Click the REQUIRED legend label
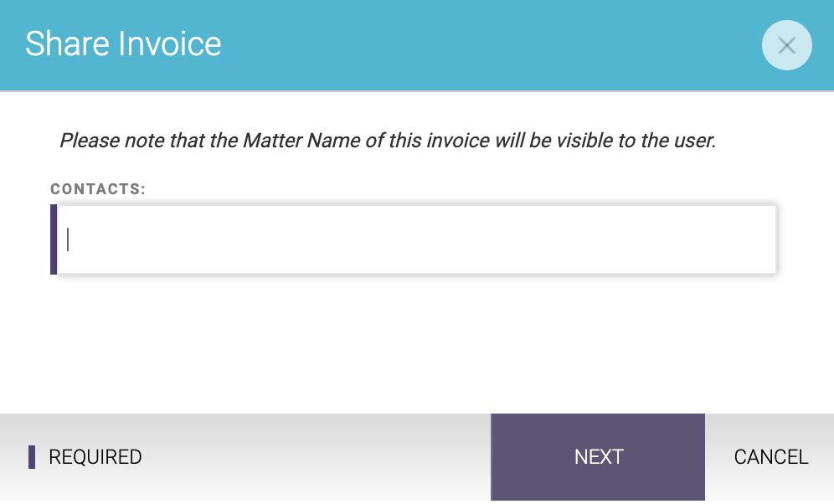Screen dimensions: 834x504 pos(95,456)
